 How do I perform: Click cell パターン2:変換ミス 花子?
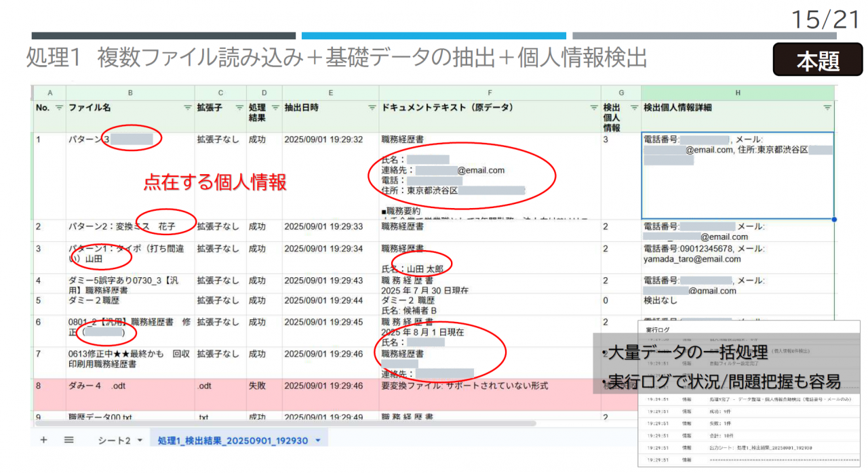130,230
